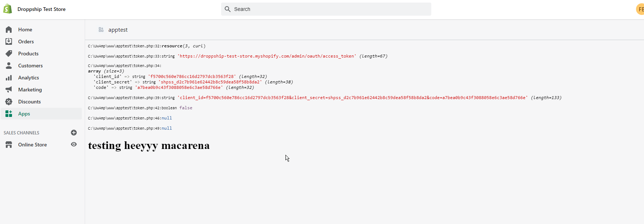Open the Orders menu item
This screenshot has height=224, width=644.
click(x=26, y=42)
